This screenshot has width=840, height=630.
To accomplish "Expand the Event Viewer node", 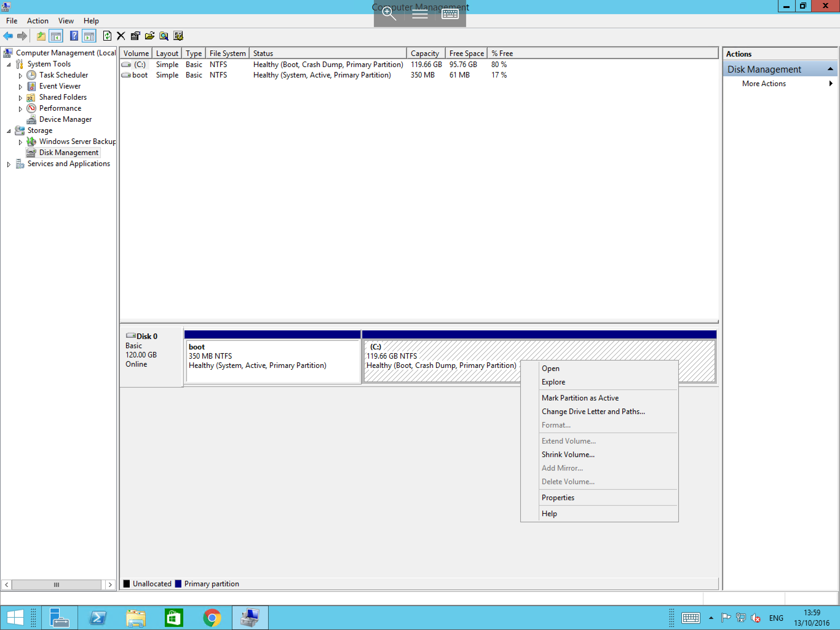I will [x=21, y=87].
